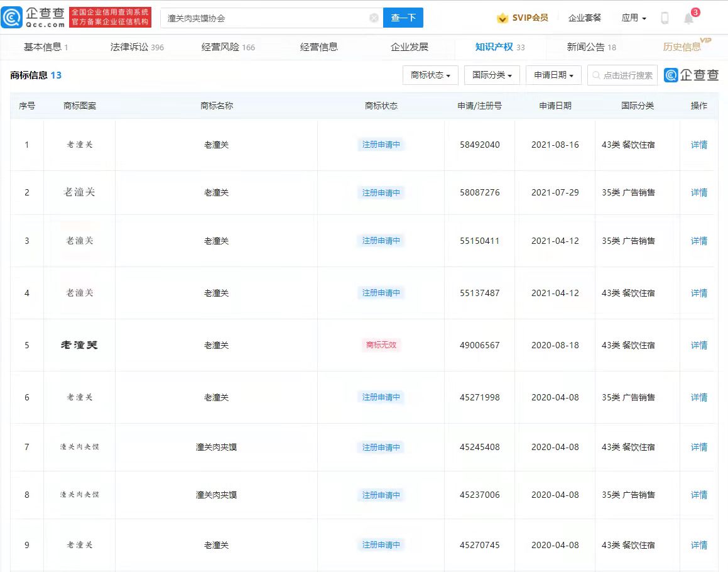This screenshot has width=728, height=572.
Task: Click the 国际分类 column header
Action: click(x=638, y=106)
